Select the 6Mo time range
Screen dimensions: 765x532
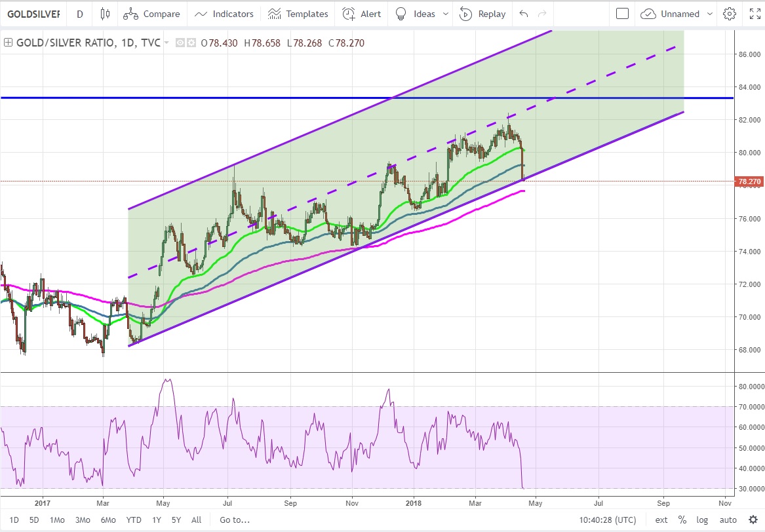(108, 520)
